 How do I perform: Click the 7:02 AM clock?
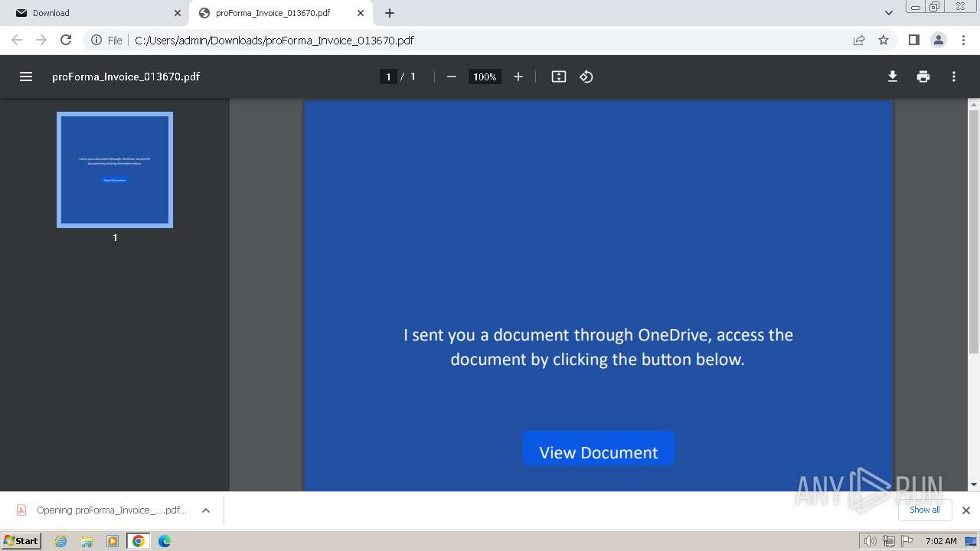[x=941, y=541]
